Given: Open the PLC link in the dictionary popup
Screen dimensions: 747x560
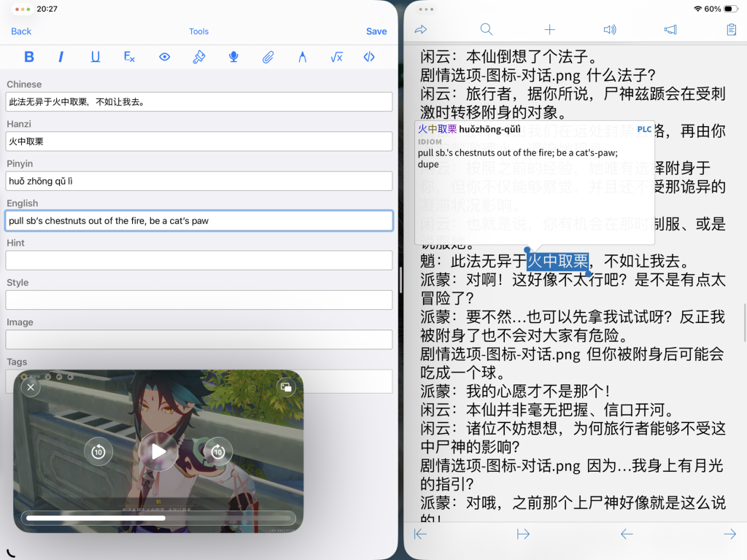Looking at the screenshot, I should pyautogui.click(x=643, y=128).
